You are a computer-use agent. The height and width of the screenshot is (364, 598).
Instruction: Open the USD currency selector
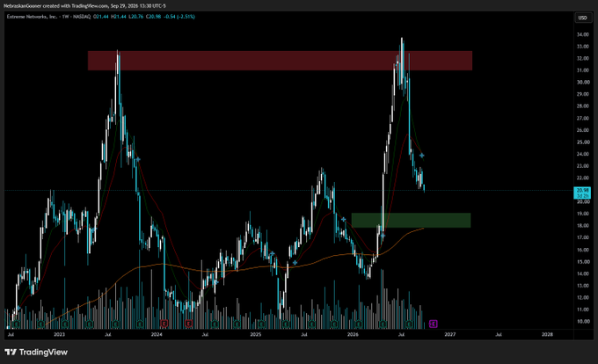(x=582, y=18)
